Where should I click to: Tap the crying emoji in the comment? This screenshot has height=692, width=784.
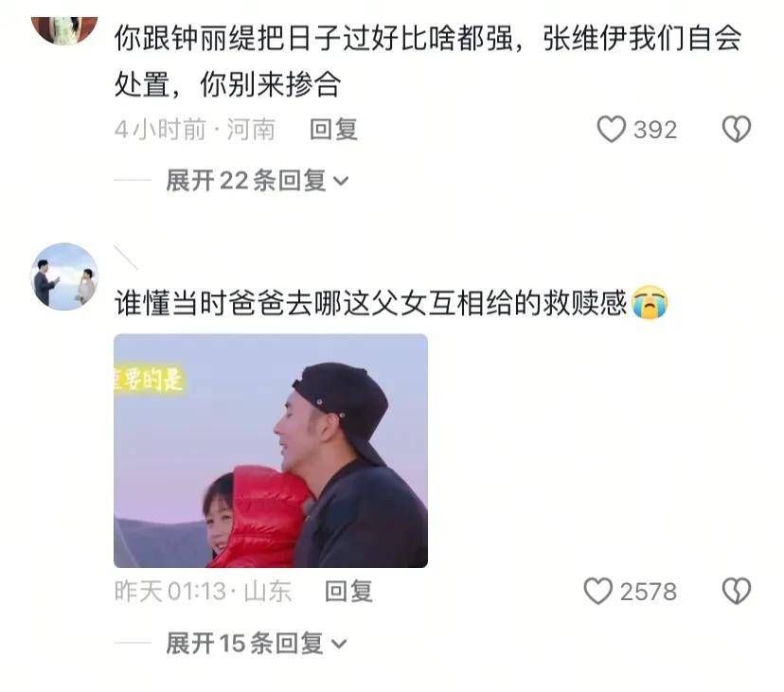(x=650, y=303)
